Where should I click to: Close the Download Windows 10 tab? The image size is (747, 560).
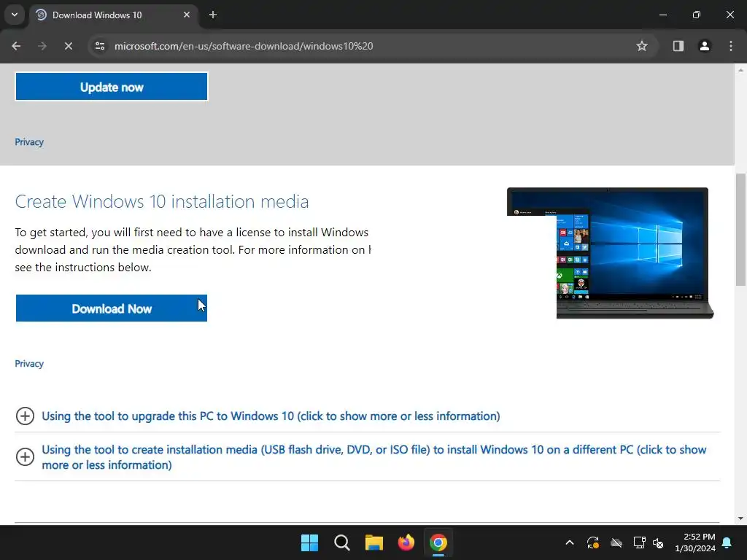point(187,15)
